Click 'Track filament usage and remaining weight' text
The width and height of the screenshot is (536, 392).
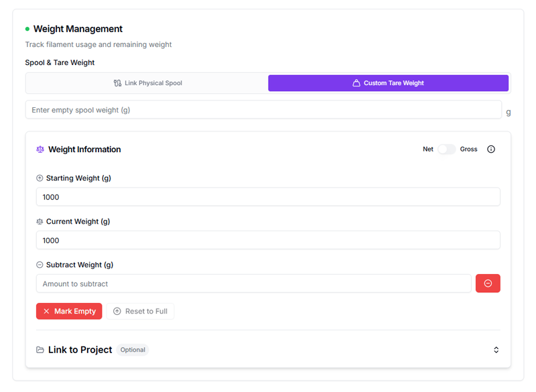click(98, 44)
